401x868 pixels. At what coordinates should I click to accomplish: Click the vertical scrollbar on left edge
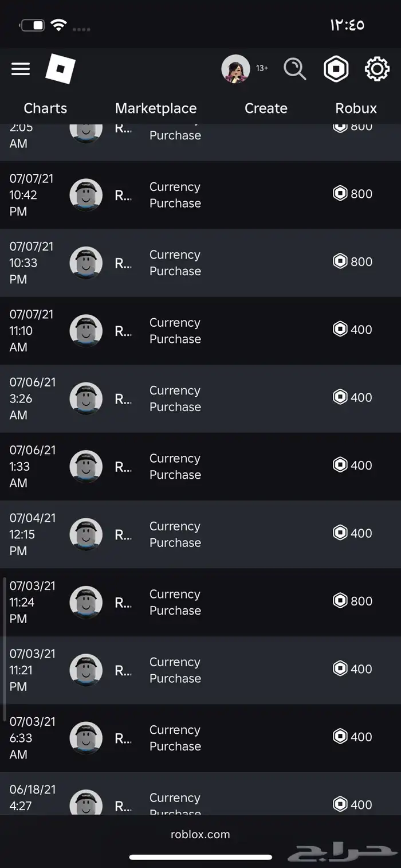(5, 649)
